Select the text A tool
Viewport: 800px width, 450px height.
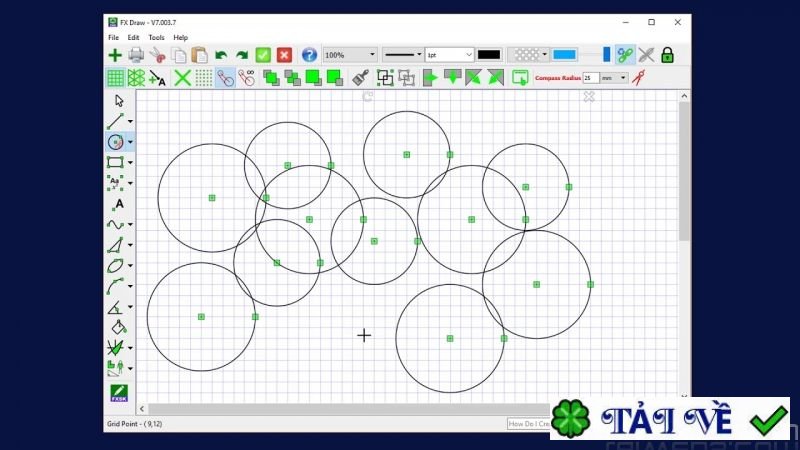click(119, 204)
